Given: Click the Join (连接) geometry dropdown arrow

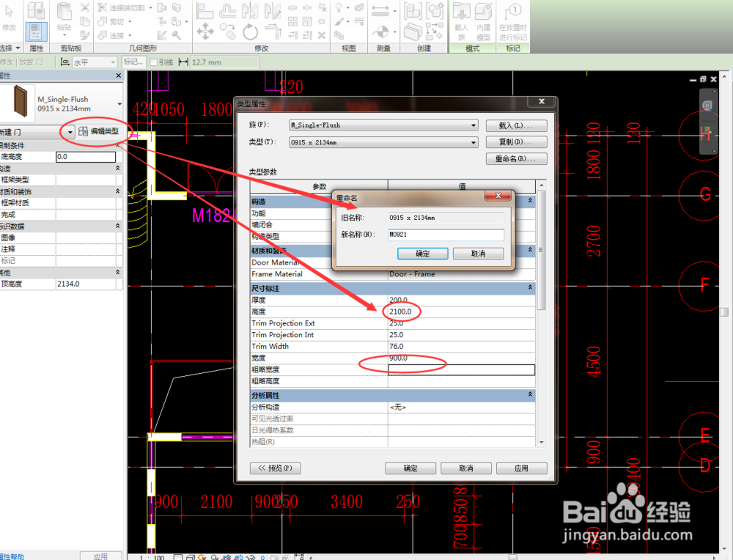Looking at the screenshot, I should tap(130, 35).
